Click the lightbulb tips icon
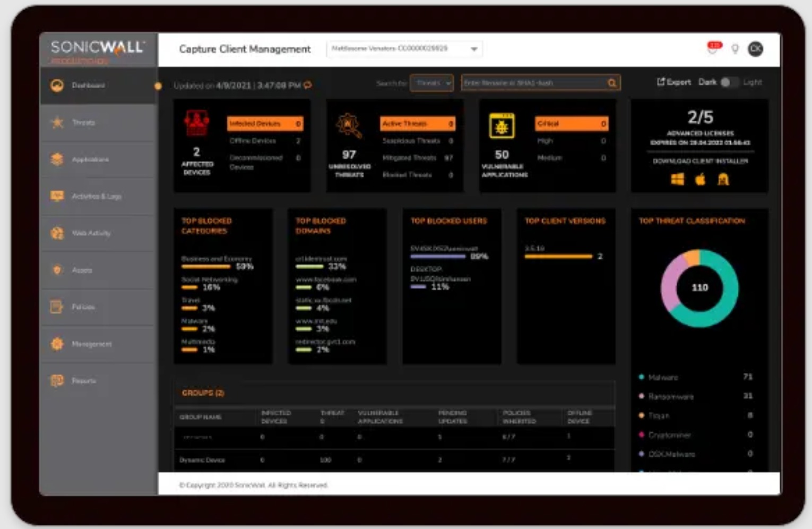812x529 pixels. pyautogui.click(x=735, y=49)
